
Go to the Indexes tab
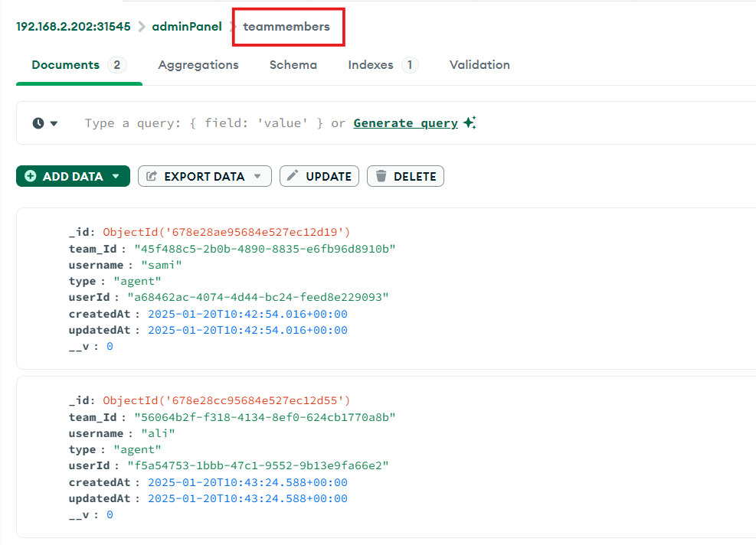(x=371, y=65)
